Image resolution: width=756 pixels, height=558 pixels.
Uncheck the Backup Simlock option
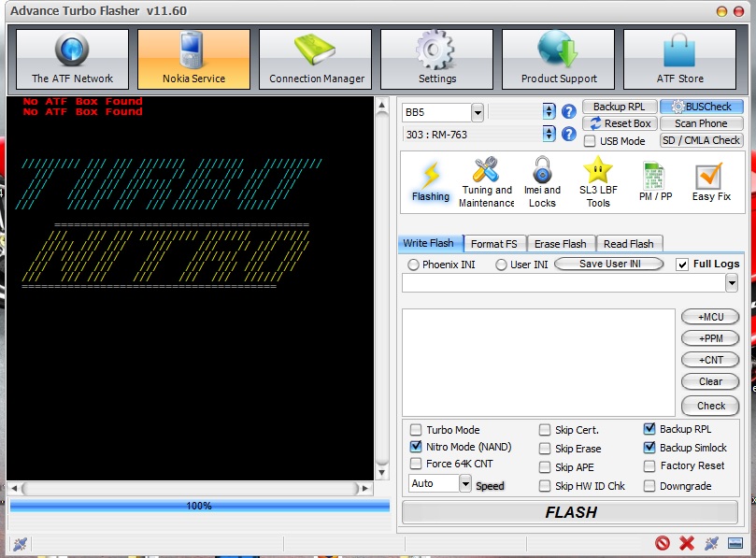649,448
